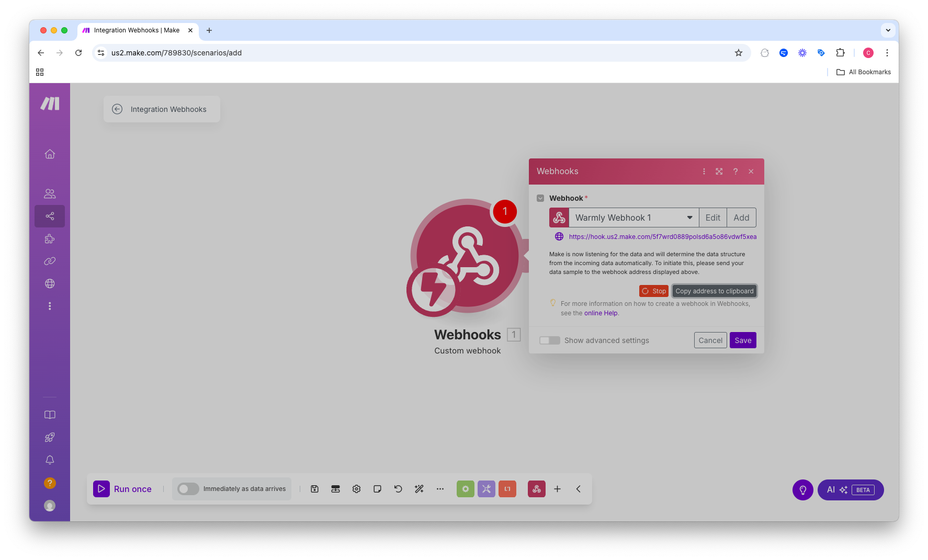Click the red Stop button
This screenshot has width=928, height=560.
(653, 291)
